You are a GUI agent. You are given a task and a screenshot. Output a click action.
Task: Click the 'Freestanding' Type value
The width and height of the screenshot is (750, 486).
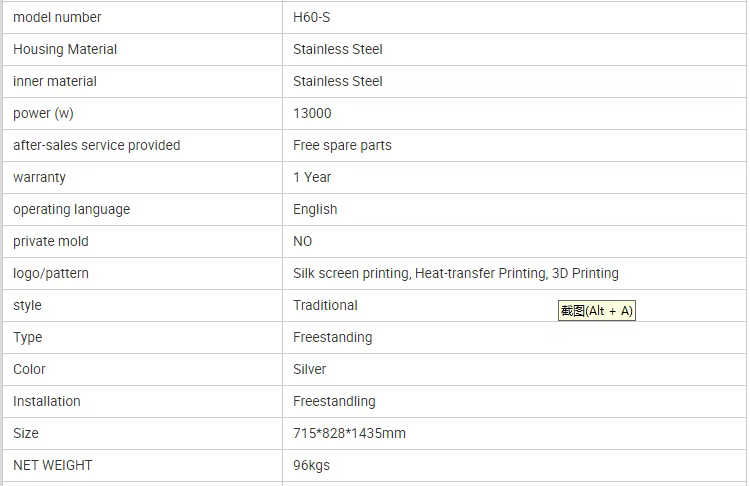332,337
